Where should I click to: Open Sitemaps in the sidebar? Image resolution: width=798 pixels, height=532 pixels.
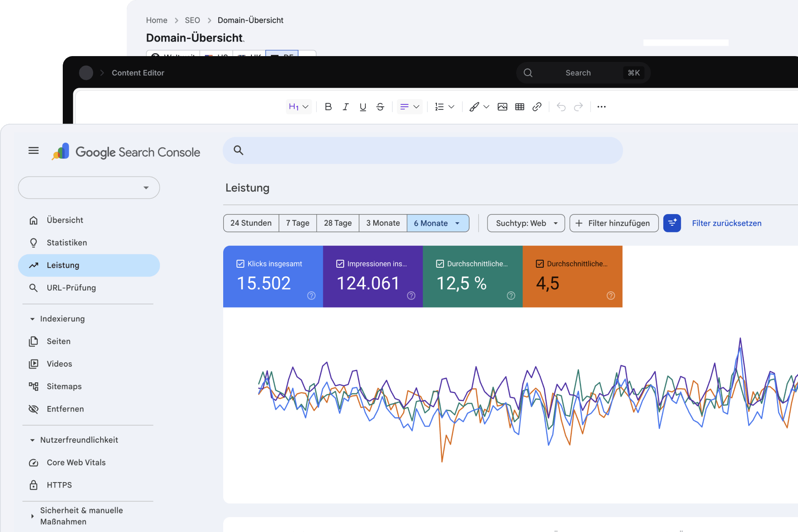89,387
